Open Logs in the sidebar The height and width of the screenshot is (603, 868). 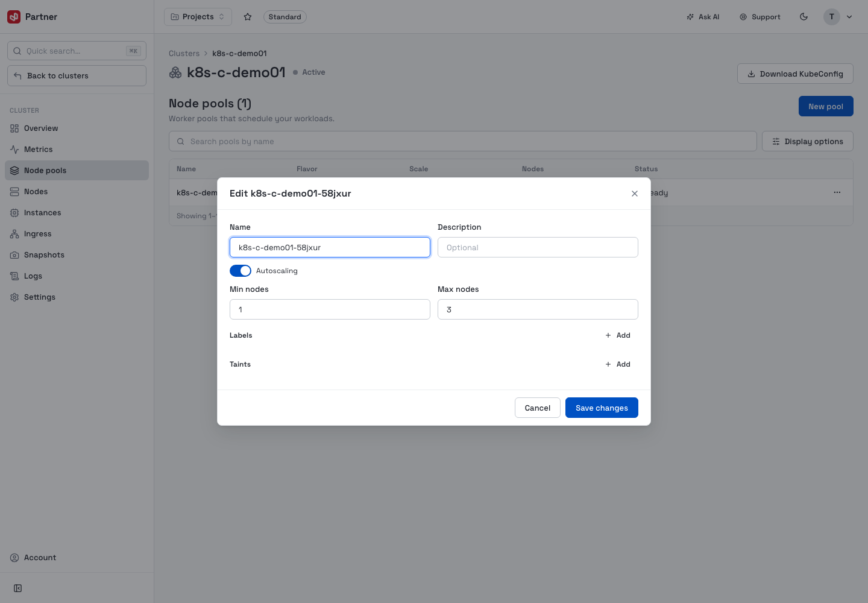pos(77,276)
